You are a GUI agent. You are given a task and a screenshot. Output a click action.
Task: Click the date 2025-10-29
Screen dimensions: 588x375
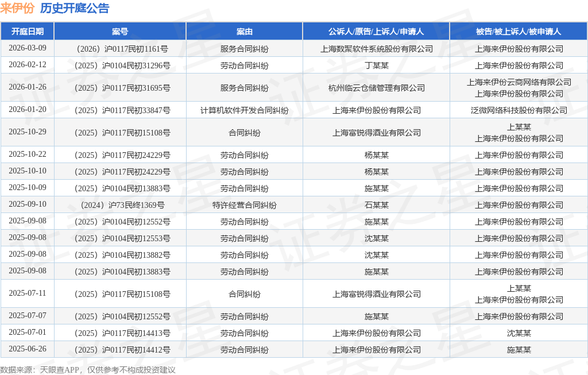(x=28, y=132)
